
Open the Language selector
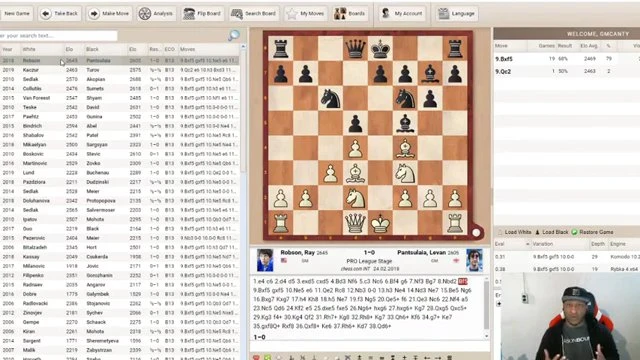(x=456, y=13)
